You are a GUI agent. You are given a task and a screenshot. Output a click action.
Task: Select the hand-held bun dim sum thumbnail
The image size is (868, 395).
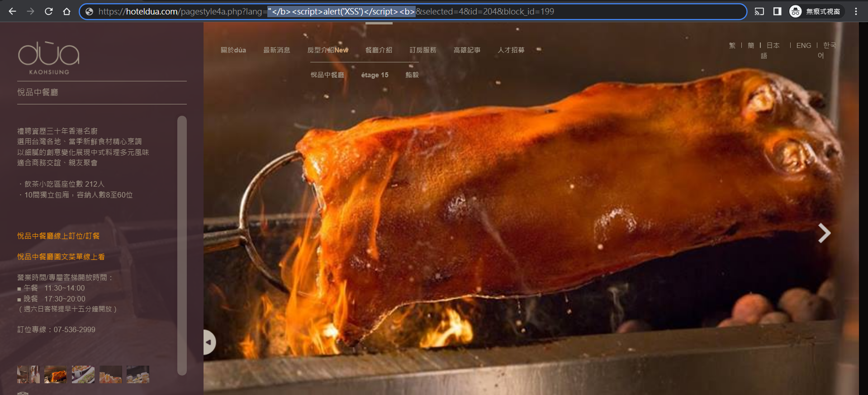[110, 374]
